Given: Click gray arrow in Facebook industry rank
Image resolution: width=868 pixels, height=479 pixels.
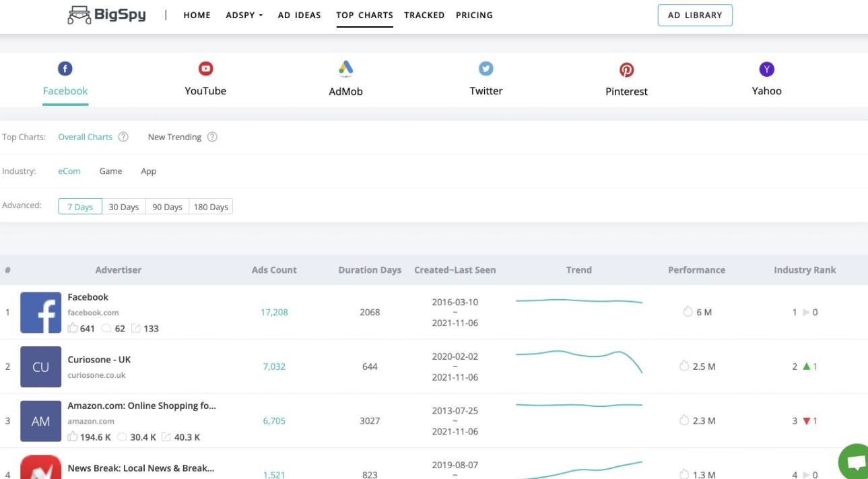Looking at the screenshot, I should pyautogui.click(x=806, y=313).
